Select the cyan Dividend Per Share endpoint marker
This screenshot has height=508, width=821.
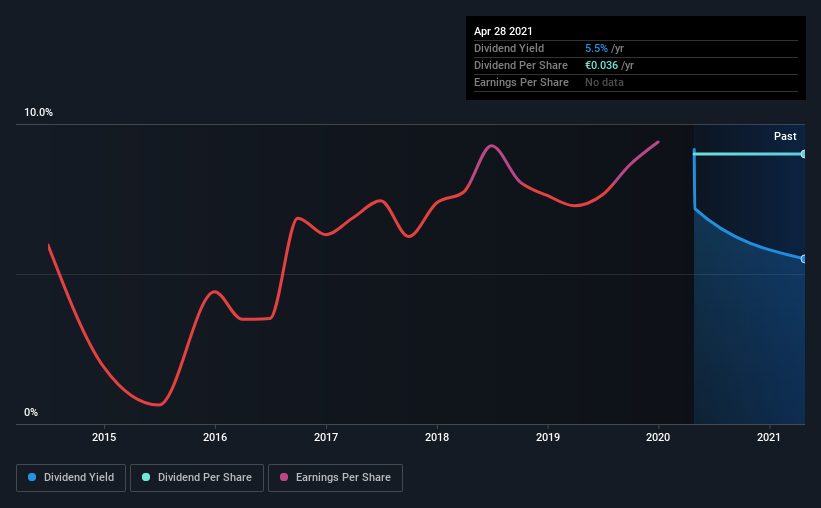pyautogui.click(x=804, y=154)
